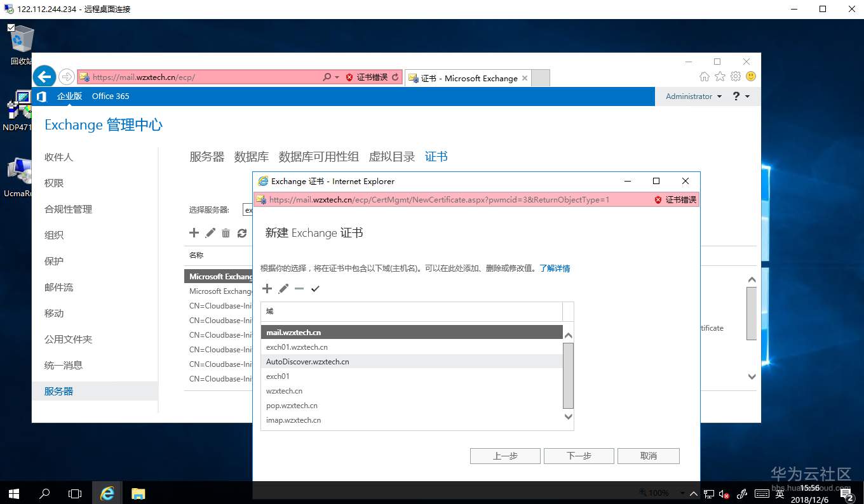Edit certificate via the pencil toolbar icon
Viewport: 864px width, 504px height.
(210, 233)
